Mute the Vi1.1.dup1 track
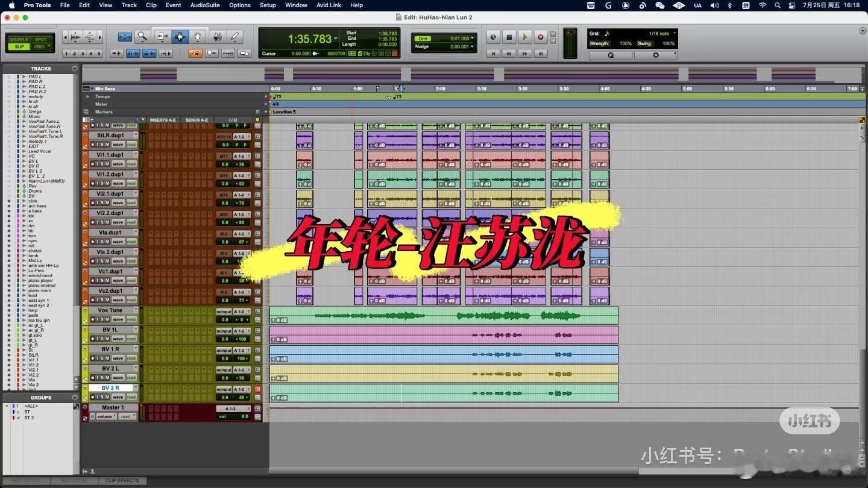The width and height of the screenshot is (868, 488). [x=107, y=164]
